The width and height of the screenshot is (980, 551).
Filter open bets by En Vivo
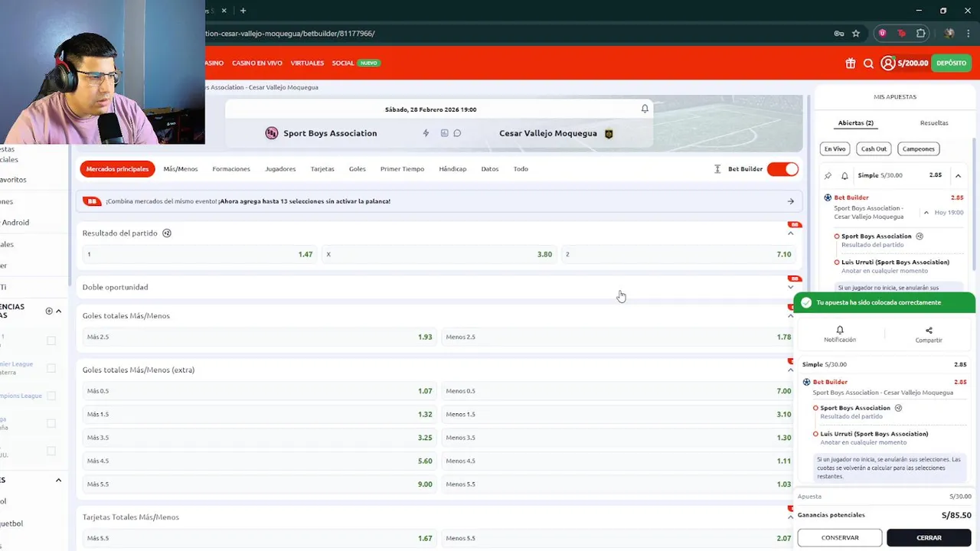(x=835, y=149)
